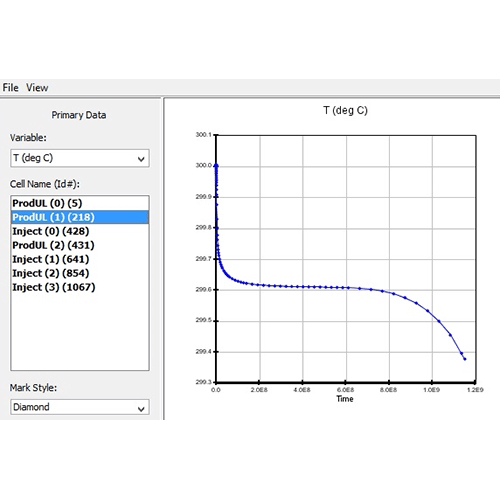Viewport: 500px width, 500px height.
Task: Click the 299.6 y-axis tick label
Action: point(203,290)
